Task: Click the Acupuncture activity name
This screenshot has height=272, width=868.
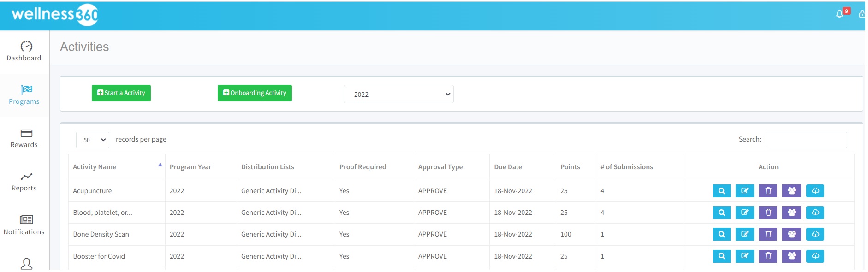Action: [92, 191]
